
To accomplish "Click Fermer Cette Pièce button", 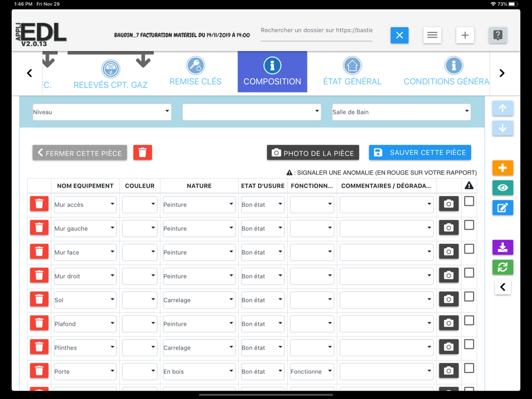I will (80, 153).
